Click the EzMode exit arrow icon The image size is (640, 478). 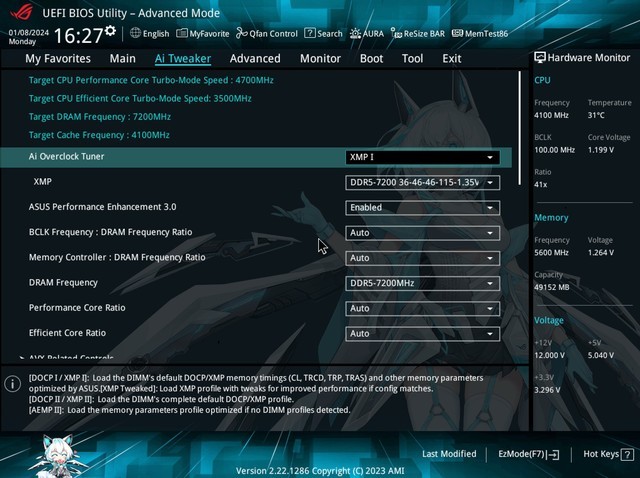(553, 454)
